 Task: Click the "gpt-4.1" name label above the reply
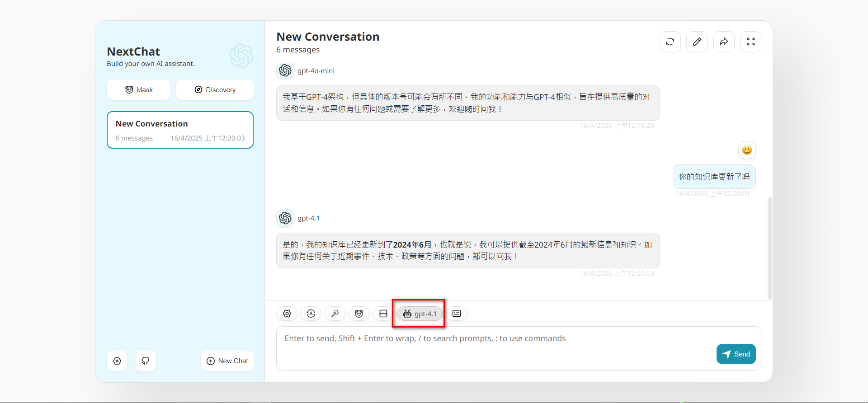coord(308,218)
